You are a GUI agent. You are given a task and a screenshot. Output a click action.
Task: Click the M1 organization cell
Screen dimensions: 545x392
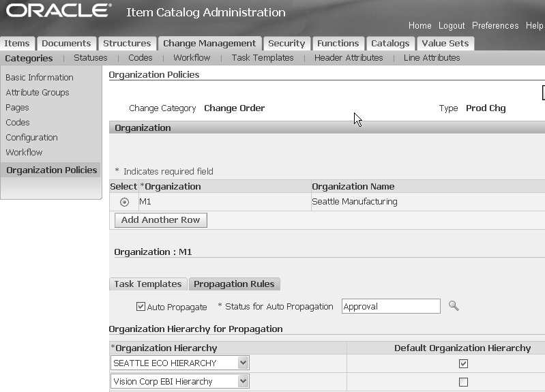point(225,202)
